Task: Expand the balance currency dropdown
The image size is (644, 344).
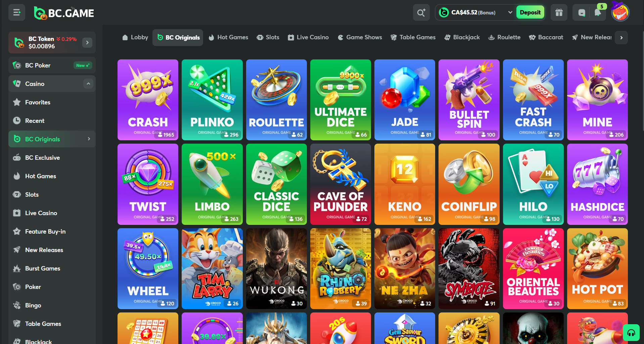Action: [510, 12]
